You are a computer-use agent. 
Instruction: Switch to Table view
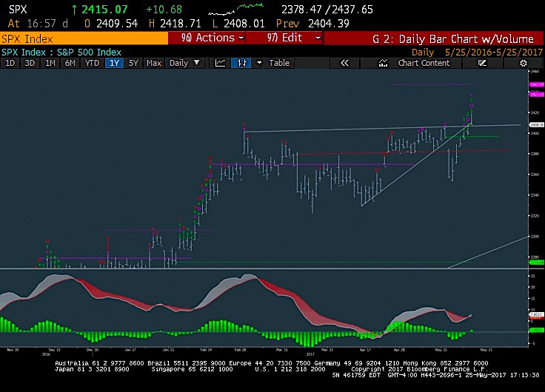279,63
